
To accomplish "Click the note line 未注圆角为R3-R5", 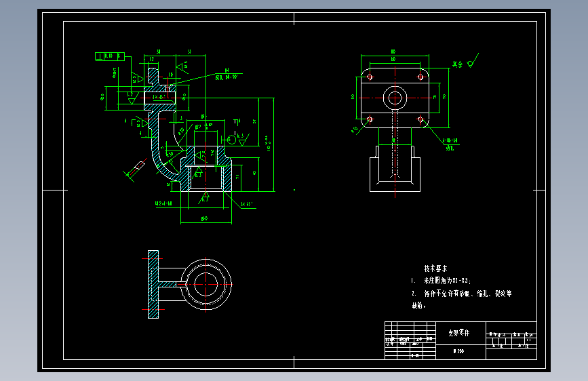I will pyautogui.click(x=447, y=281).
